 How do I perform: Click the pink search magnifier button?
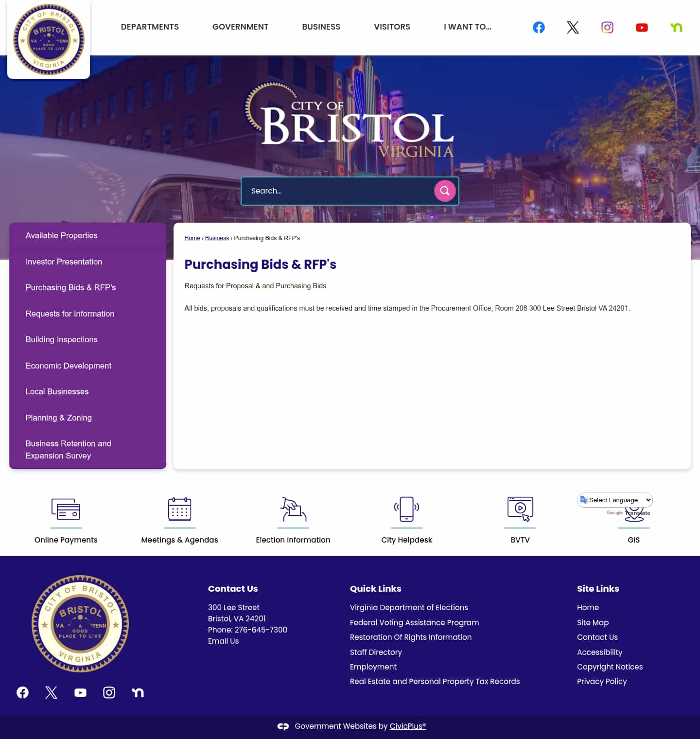[444, 191]
